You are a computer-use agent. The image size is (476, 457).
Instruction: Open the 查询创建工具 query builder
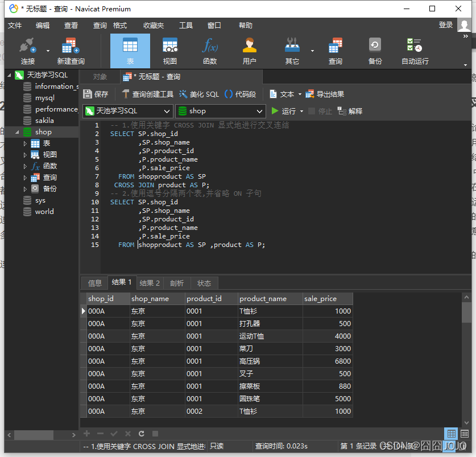tap(147, 94)
